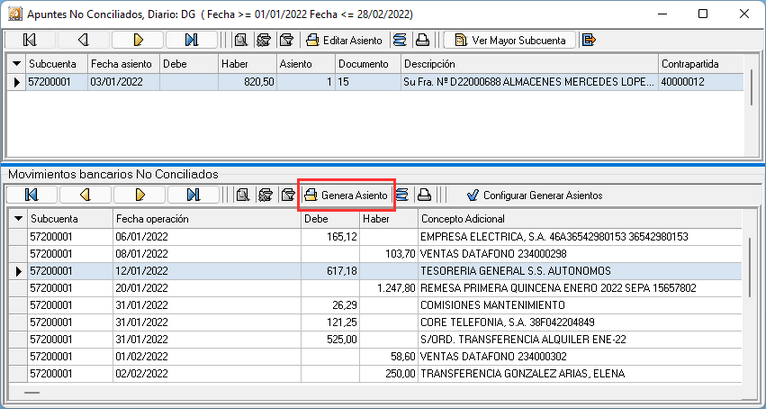
Task: Click the icon left of Editar Asiento
Action: 287,40
